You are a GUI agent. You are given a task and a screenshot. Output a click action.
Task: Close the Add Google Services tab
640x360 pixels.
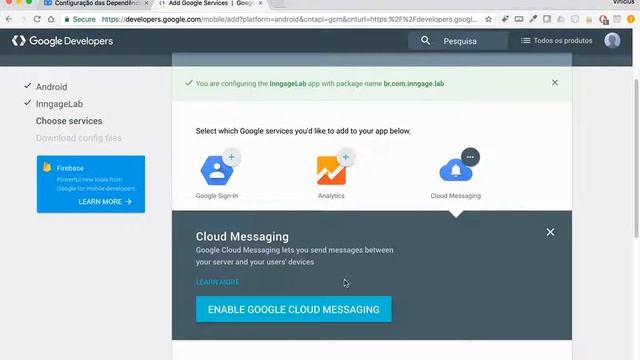coord(260,3)
